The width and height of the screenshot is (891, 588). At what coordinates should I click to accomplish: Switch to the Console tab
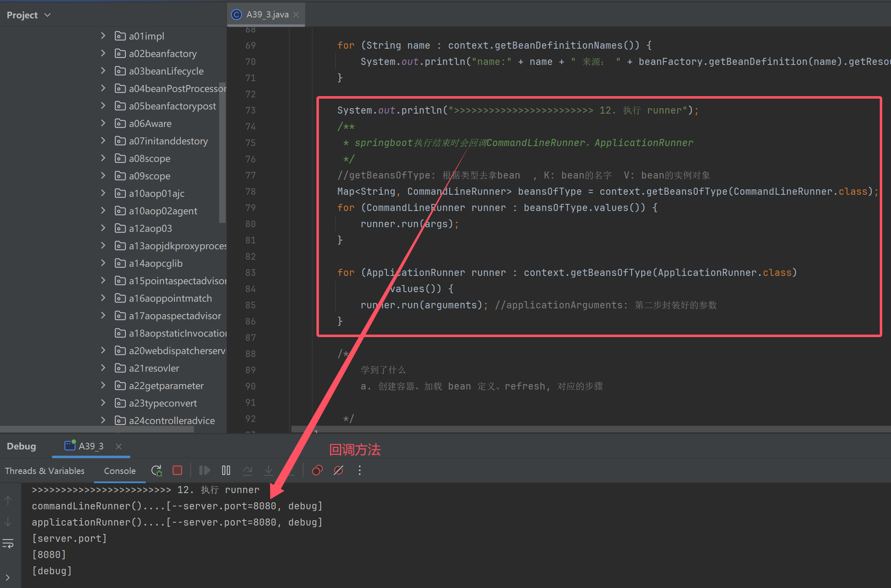[x=120, y=471]
